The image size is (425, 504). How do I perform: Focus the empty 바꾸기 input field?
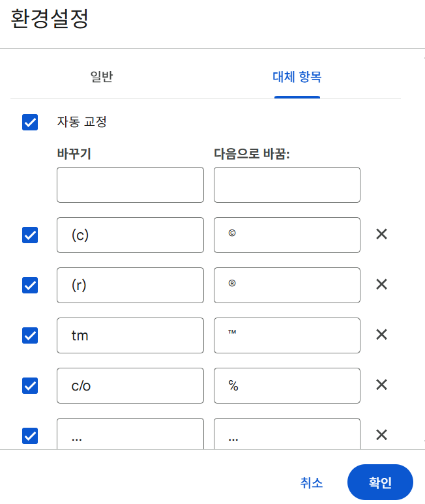tap(130, 185)
